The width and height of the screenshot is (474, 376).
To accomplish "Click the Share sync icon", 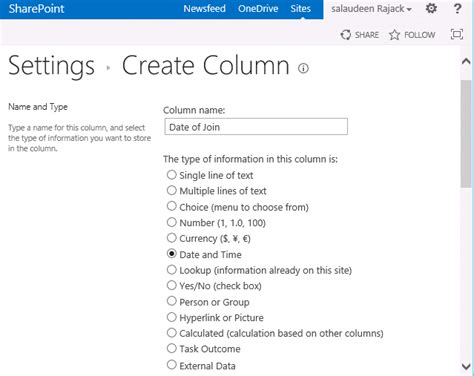I will [x=346, y=35].
